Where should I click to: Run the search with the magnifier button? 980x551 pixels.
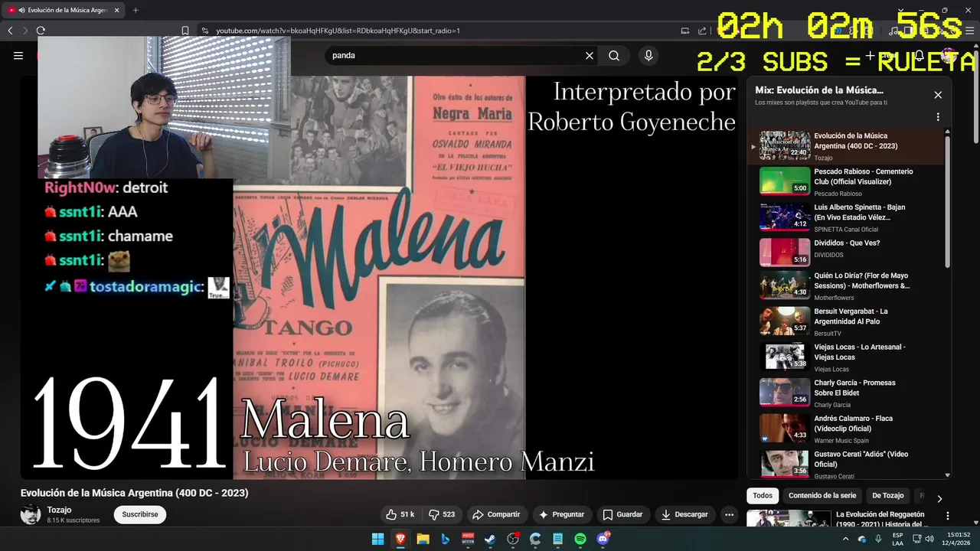coord(614,55)
